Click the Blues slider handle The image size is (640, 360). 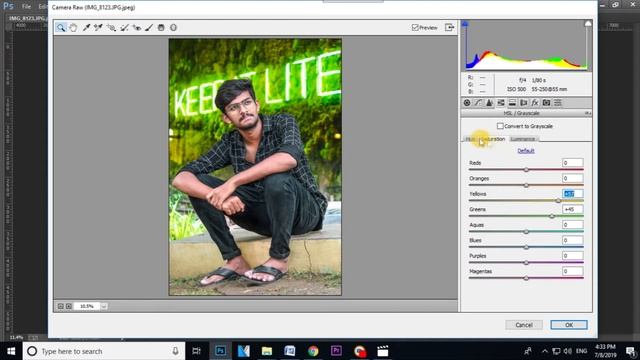[x=526, y=247]
